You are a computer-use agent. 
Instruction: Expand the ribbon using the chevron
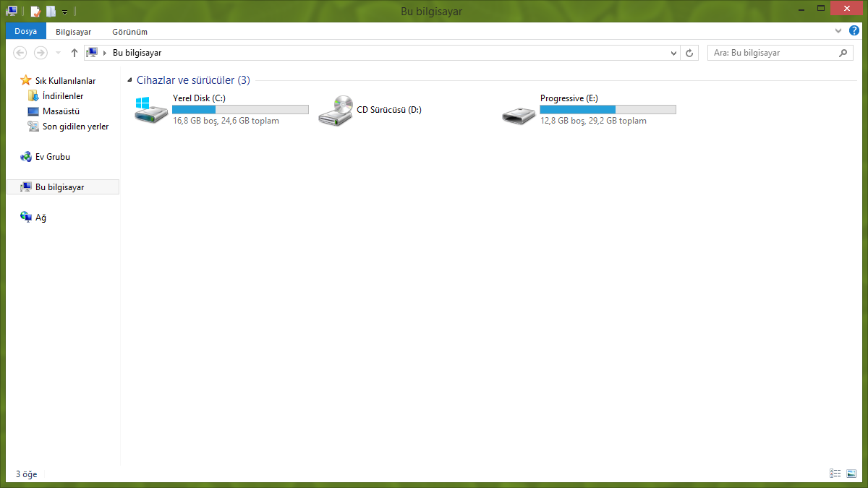point(838,31)
